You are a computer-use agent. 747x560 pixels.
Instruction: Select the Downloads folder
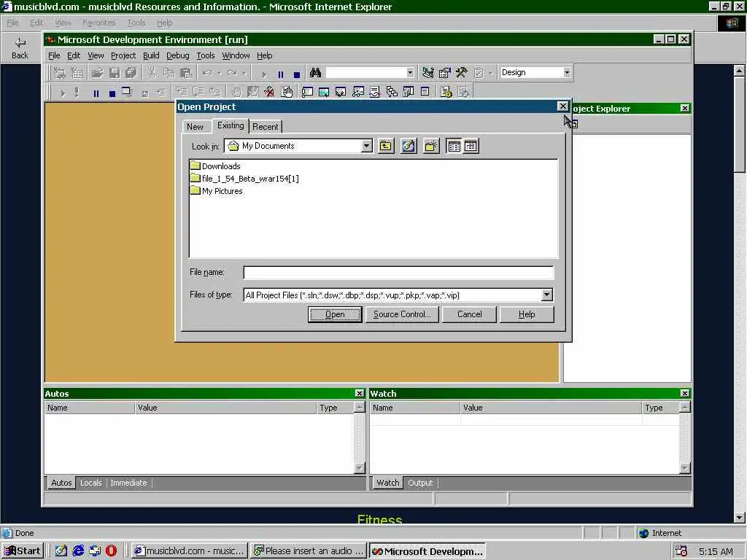[x=215, y=166]
